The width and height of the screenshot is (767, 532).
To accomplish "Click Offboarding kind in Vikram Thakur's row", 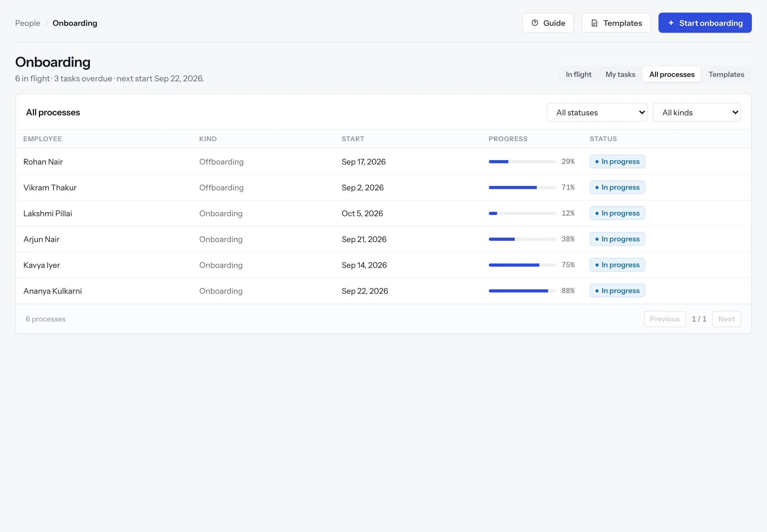I will pyautogui.click(x=221, y=188).
